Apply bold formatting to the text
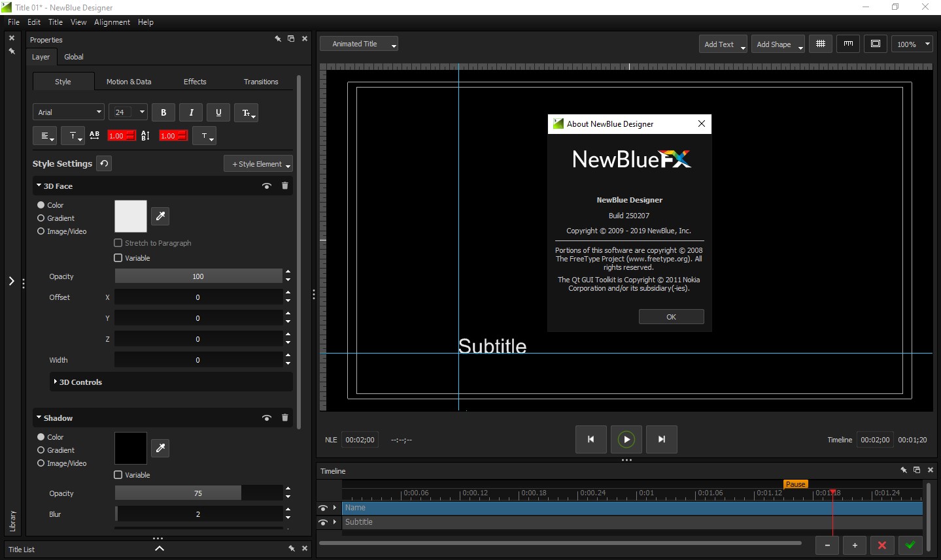This screenshot has width=941, height=560. 163,112
